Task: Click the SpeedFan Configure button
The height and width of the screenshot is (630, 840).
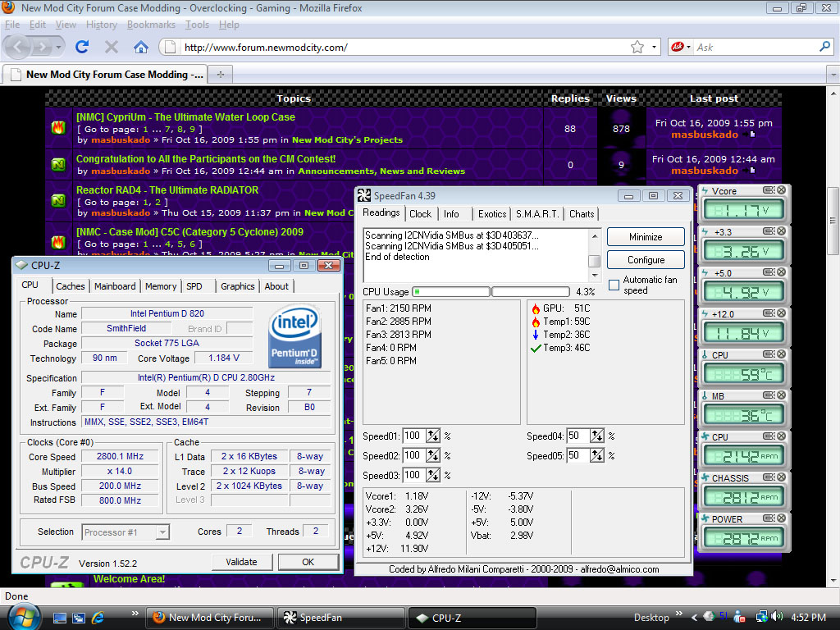Action: tap(646, 260)
